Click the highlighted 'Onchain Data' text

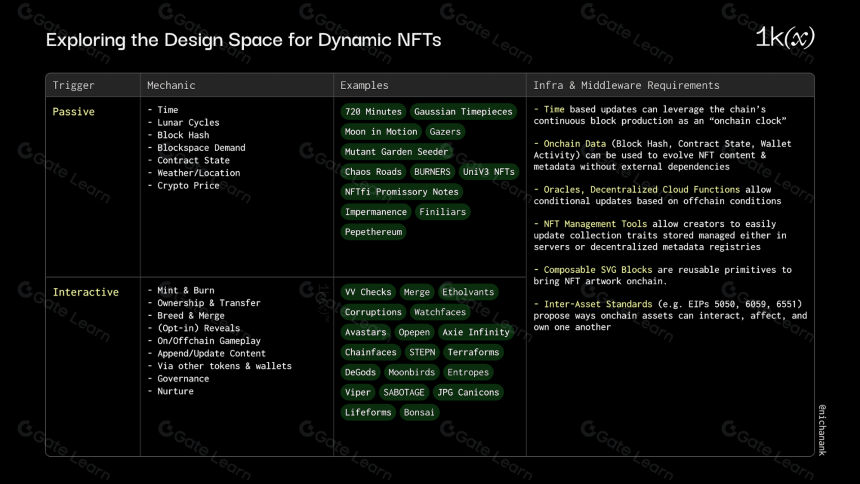tap(575, 144)
